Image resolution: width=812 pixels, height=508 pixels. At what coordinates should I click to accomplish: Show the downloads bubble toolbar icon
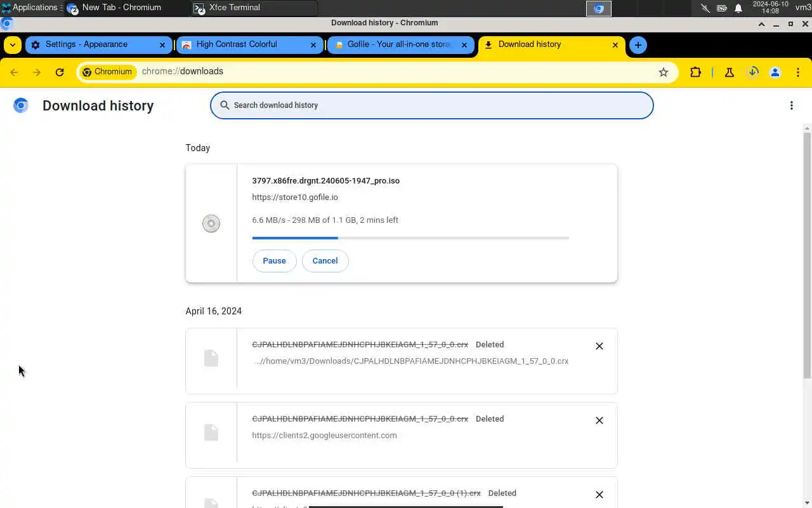tap(753, 72)
